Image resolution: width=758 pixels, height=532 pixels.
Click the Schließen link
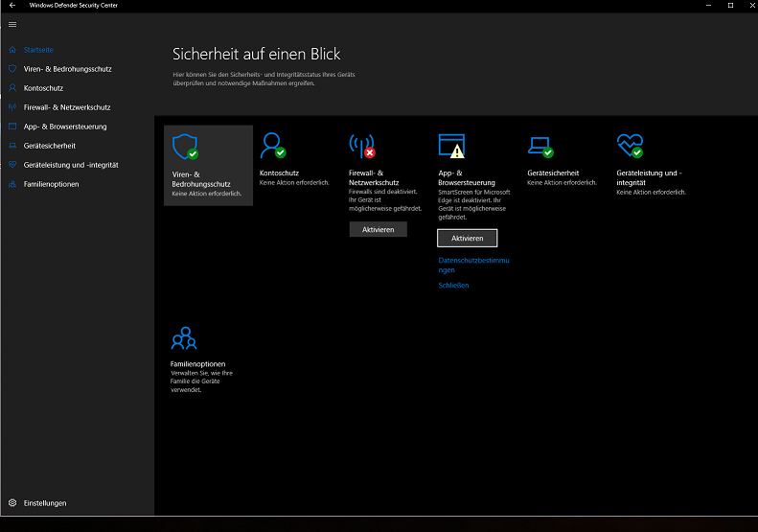coord(453,286)
